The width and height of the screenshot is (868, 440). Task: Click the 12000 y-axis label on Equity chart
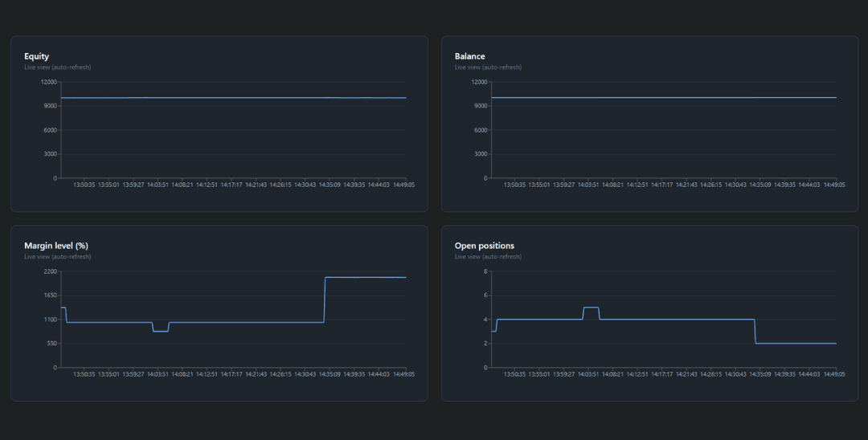[49, 82]
